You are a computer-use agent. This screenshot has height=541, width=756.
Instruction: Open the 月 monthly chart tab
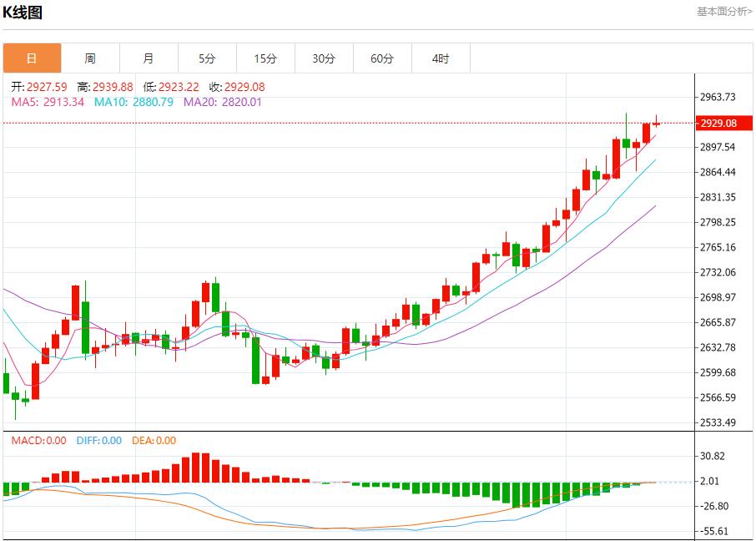coord(149,58)
